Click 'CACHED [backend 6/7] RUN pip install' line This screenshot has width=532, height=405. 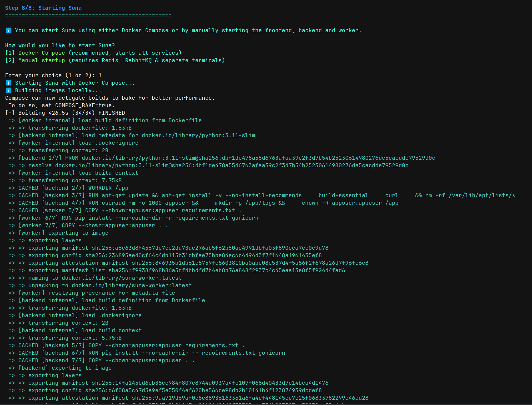pos(147,353)
